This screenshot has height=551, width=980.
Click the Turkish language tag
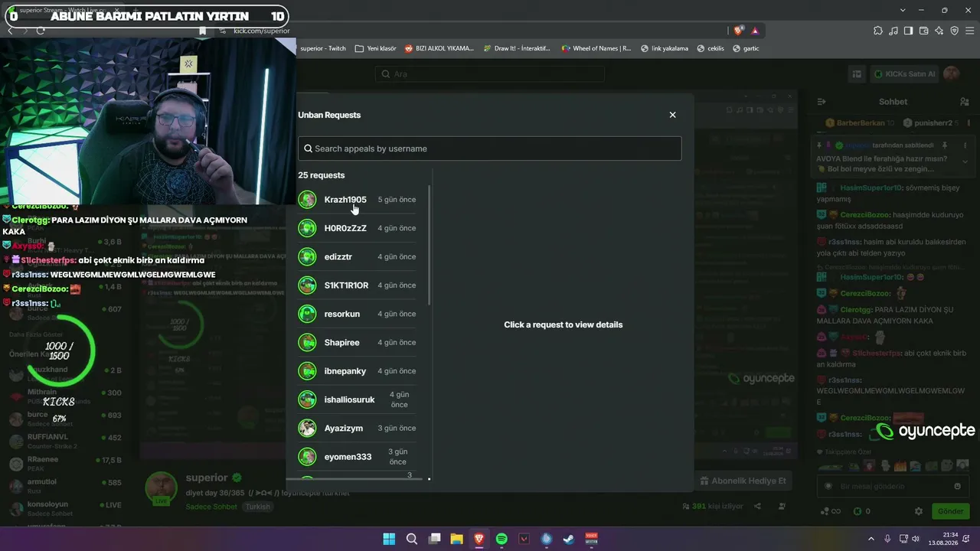258,507
